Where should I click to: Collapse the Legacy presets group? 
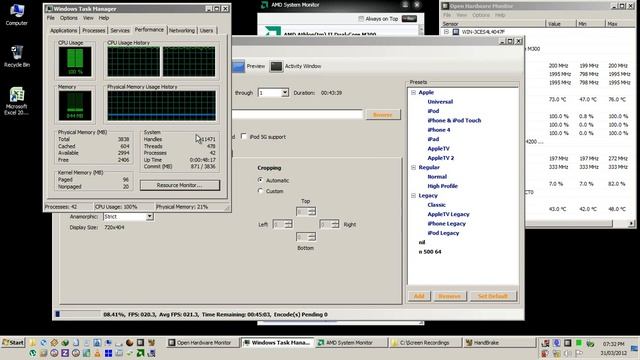[x=413, y=196]
